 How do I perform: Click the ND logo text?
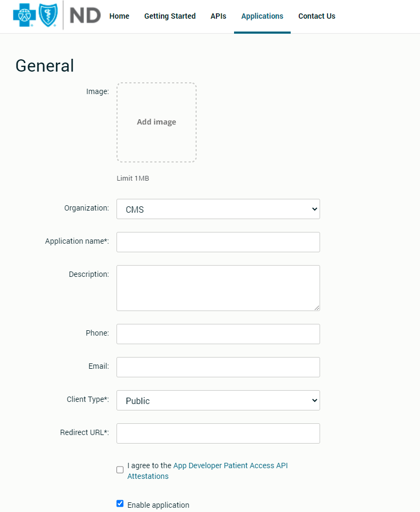pos(85,15)
